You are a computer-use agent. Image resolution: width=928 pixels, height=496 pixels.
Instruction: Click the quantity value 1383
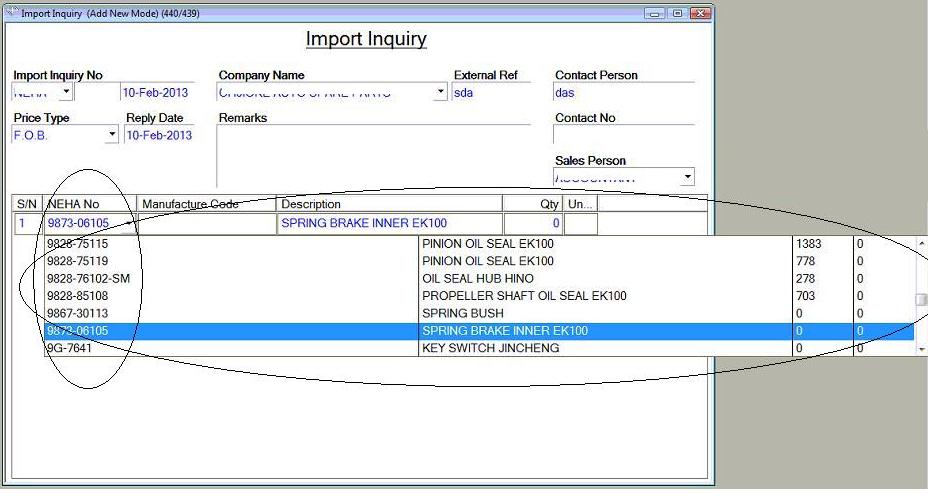[x=808, y=243]
